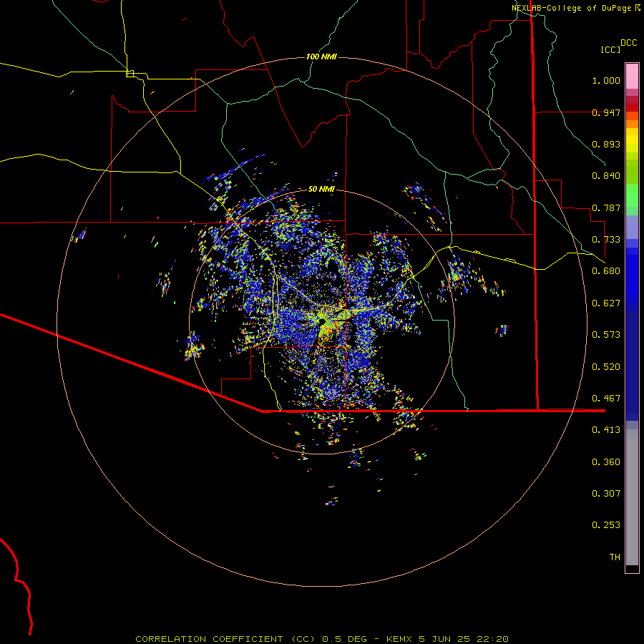Select the 0.360 color scale value
Image resolution: width=644 pixels, height=644 pixels.
(x=606, y=462)
